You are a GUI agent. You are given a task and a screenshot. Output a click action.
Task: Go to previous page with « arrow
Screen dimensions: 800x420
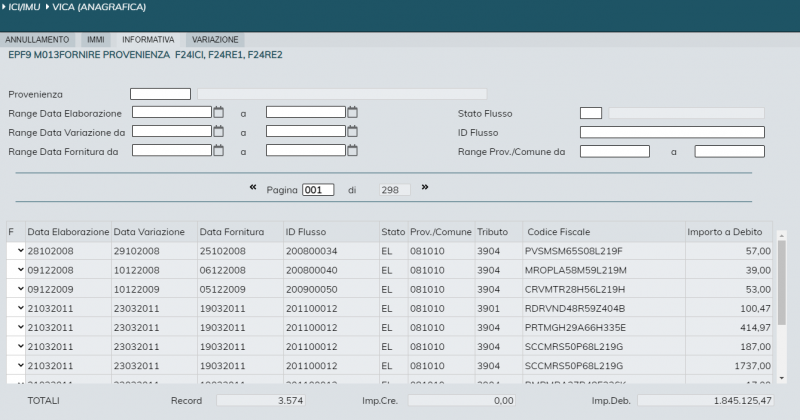click(253, 188)
